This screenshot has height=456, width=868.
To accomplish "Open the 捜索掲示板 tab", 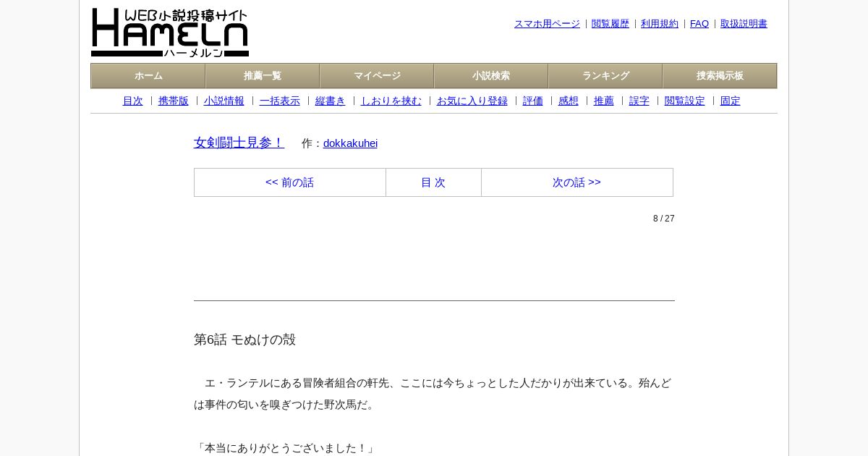I will coord(720,76).
